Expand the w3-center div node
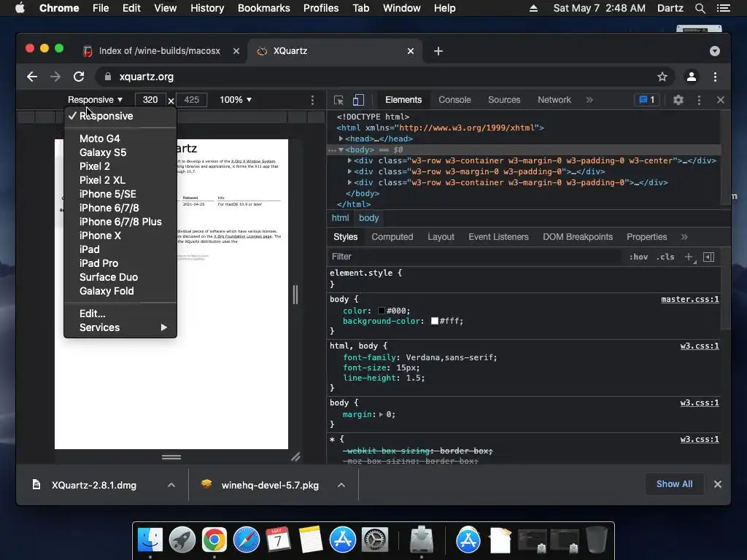 (x=349, y=160)
